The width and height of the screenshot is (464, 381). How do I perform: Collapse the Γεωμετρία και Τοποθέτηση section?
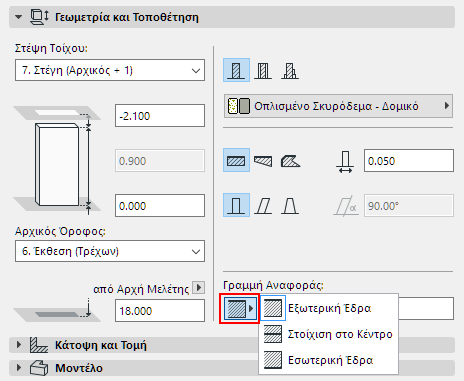(19, 17)
